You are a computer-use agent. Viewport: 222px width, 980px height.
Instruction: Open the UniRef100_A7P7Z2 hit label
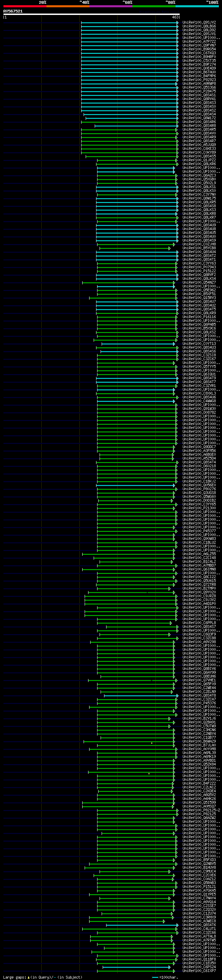(199, 41)
